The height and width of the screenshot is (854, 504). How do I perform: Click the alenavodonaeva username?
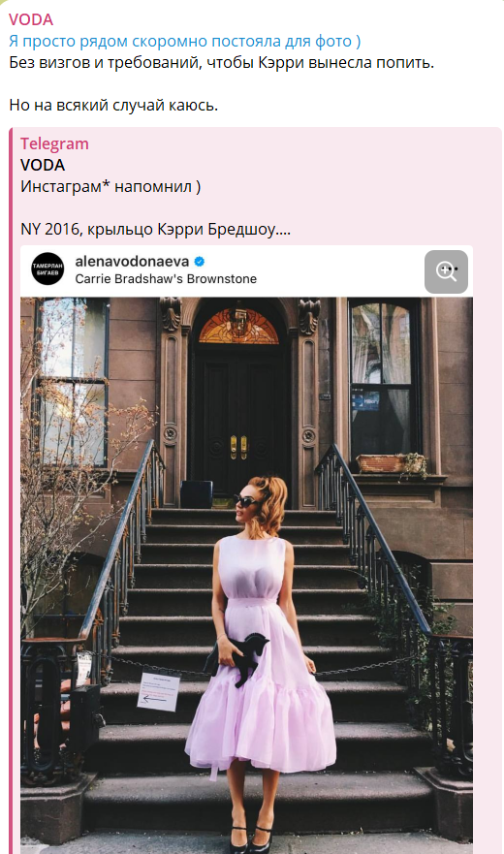pyautogui.click(x=132, y=262)
